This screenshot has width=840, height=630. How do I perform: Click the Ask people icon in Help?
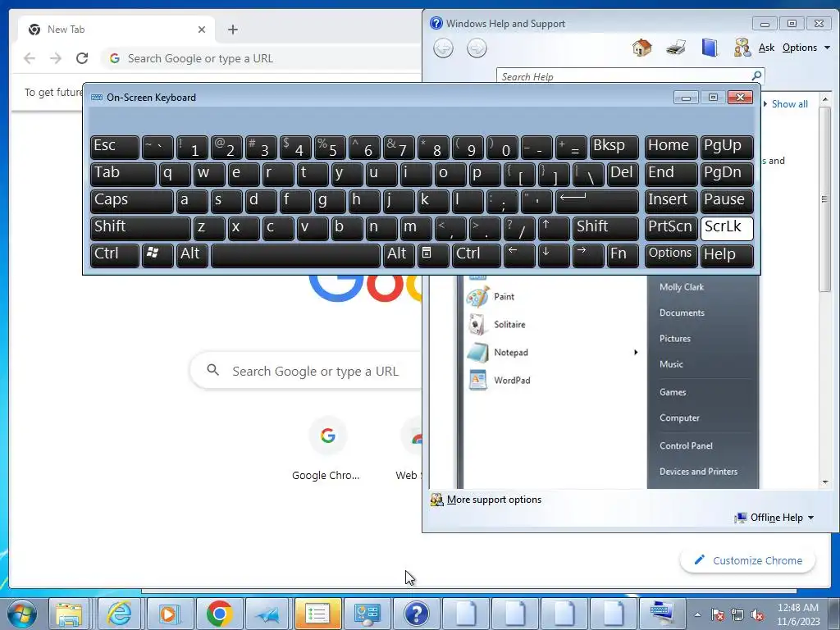[742, 48]
